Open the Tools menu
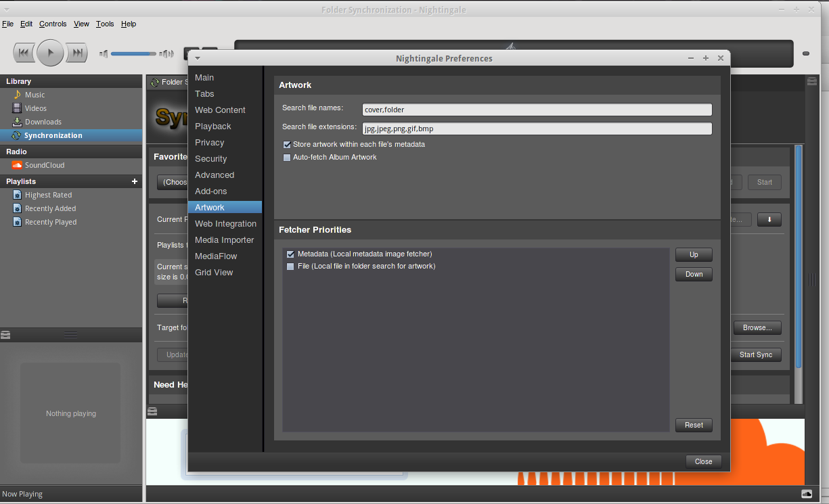Screen dimensions: 829x504 [x=105, y=24]
